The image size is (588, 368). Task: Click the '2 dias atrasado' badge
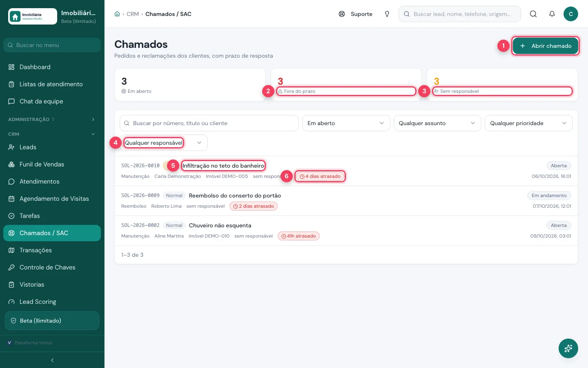(x=254, y=206)
